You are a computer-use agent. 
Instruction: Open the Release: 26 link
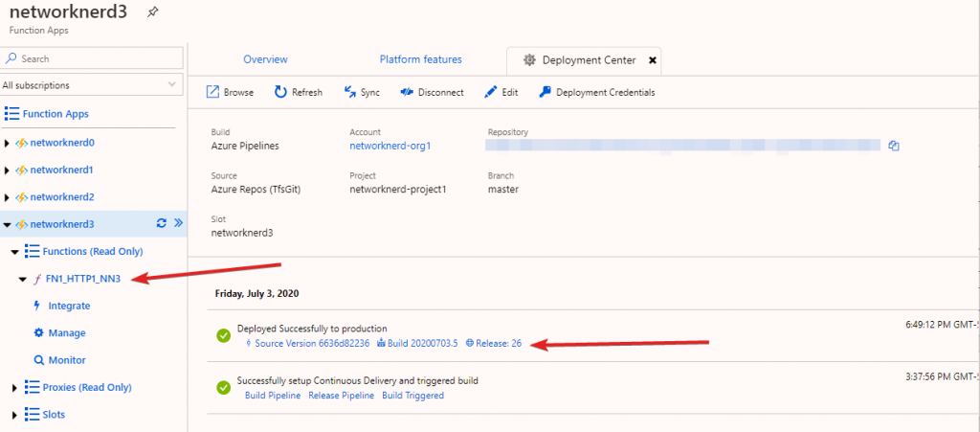click(499, 343)
